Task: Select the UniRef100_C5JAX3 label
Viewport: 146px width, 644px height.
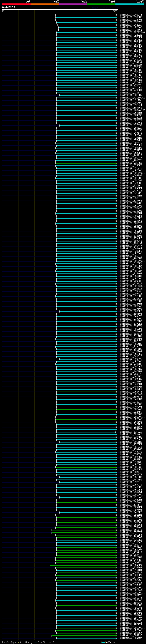Action: coord(131,294)
